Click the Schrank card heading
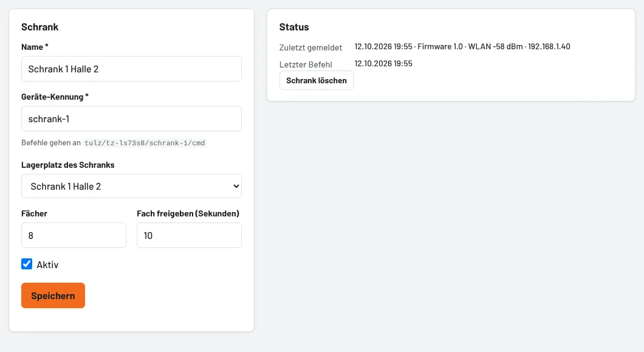Screen dimensions: 644x352 click(x=40, y=27)
